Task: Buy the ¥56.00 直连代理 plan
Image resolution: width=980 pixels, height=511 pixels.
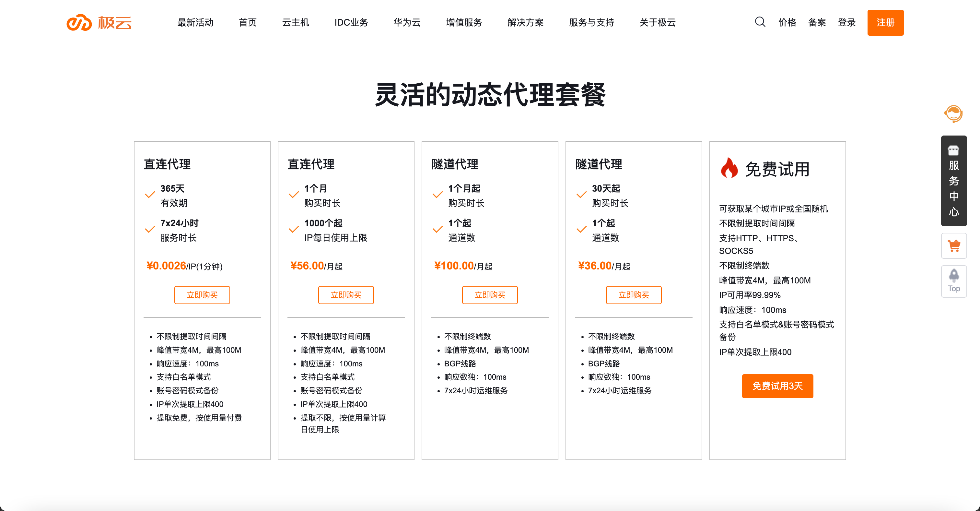Action: tap(345, 295)
